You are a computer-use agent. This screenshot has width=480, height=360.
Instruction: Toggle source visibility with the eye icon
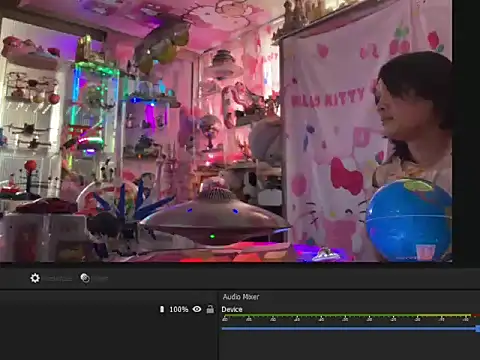197,309
